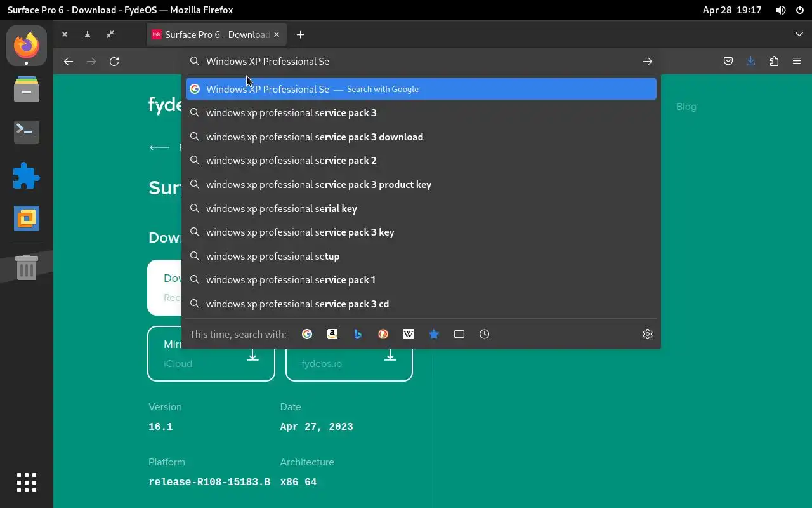This screenshot has width=812, height=508.
Task: Open the Files app in dock
Action: point(27,89)
